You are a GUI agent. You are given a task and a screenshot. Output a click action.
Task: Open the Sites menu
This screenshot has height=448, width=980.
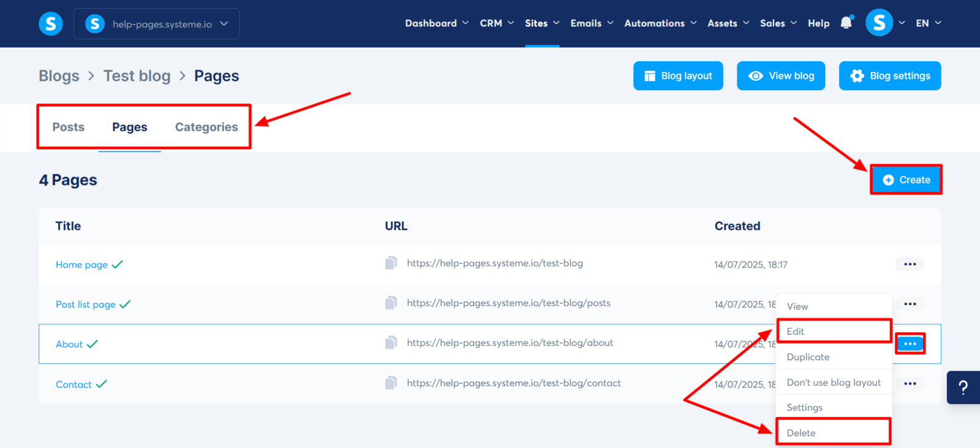point(542,23)
